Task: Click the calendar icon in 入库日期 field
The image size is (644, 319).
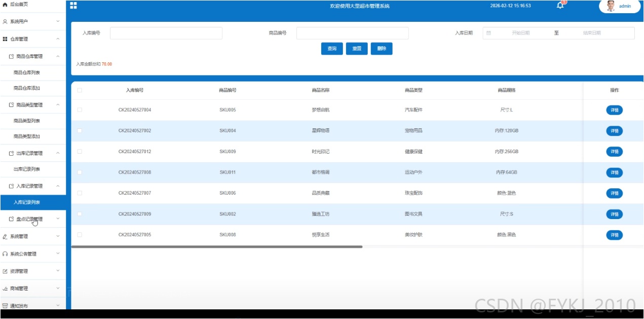Action: [x=488, y=33]
